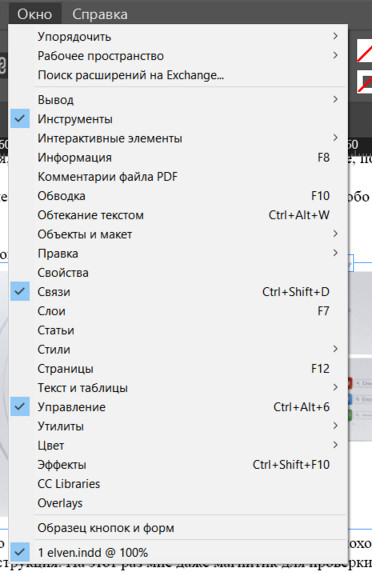The image size is (372, 573).
Task: Show the Слои panel
Action: 178,311
